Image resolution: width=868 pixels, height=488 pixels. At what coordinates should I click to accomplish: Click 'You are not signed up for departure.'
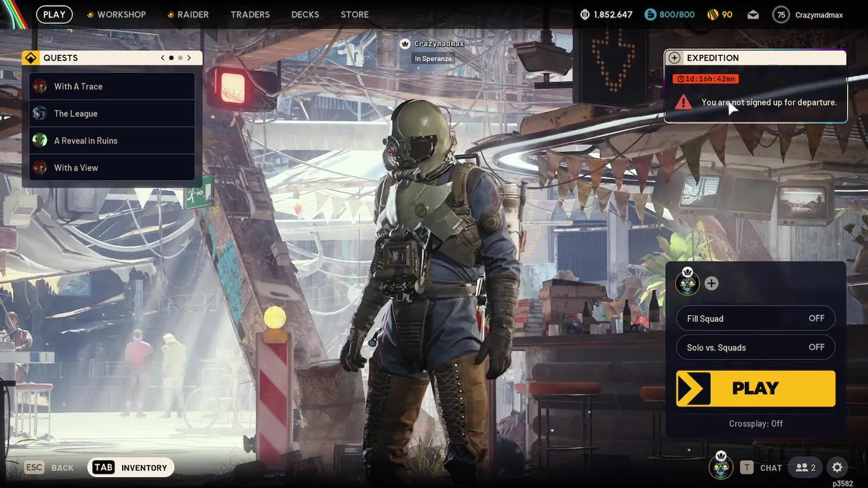(769, 102)
